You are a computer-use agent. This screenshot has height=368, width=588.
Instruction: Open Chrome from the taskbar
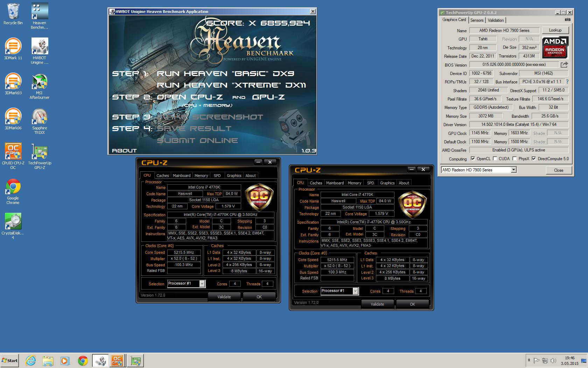tap(83, 361)
